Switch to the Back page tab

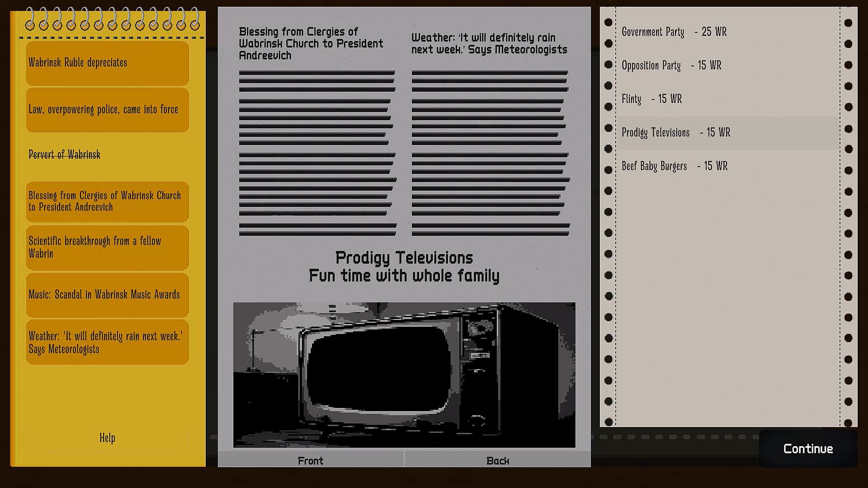tap(498, 460)
